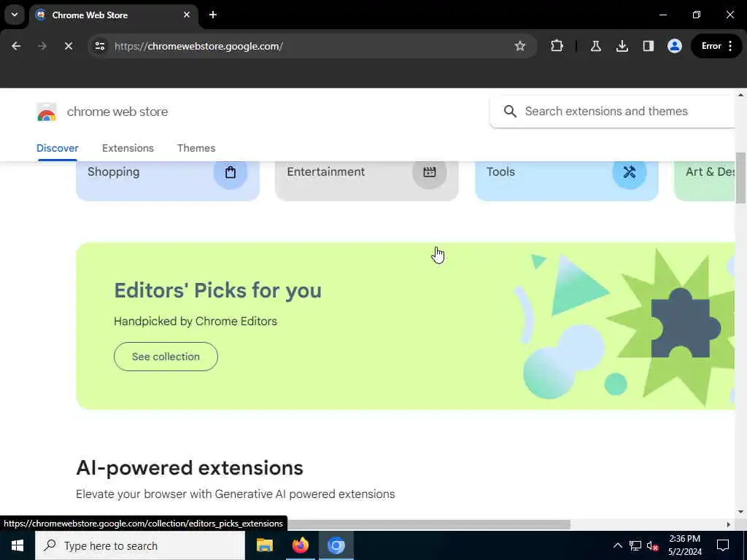Bookmark this page with the star icon

pyautogui.click(x=519, y=46)
